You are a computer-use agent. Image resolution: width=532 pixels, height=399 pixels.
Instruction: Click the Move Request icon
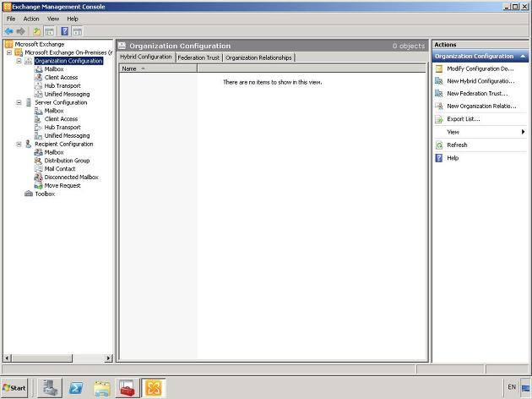click(38, 185)
